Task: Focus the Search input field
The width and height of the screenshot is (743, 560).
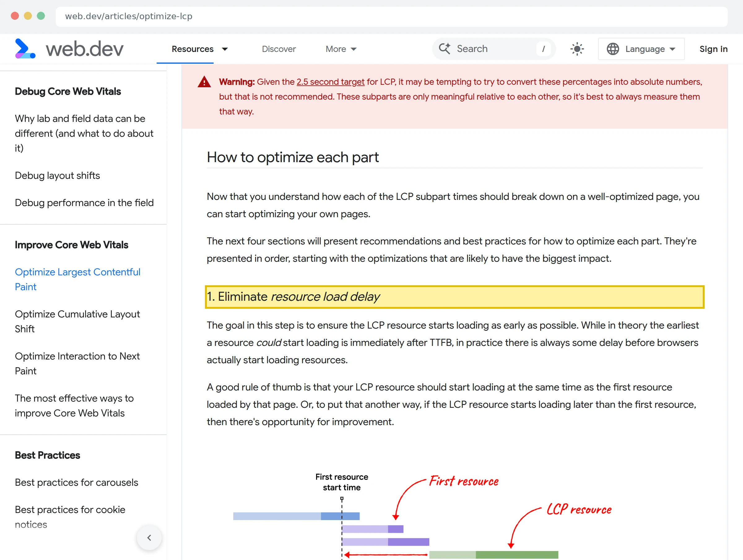Action: click(494, 49)
